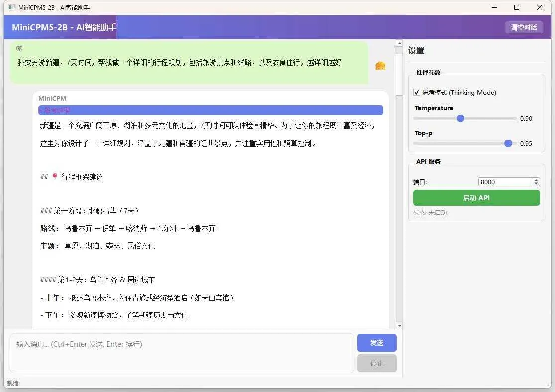
Task: Click the greyed-out 停止 button
Action: click(x=376, y=363)
